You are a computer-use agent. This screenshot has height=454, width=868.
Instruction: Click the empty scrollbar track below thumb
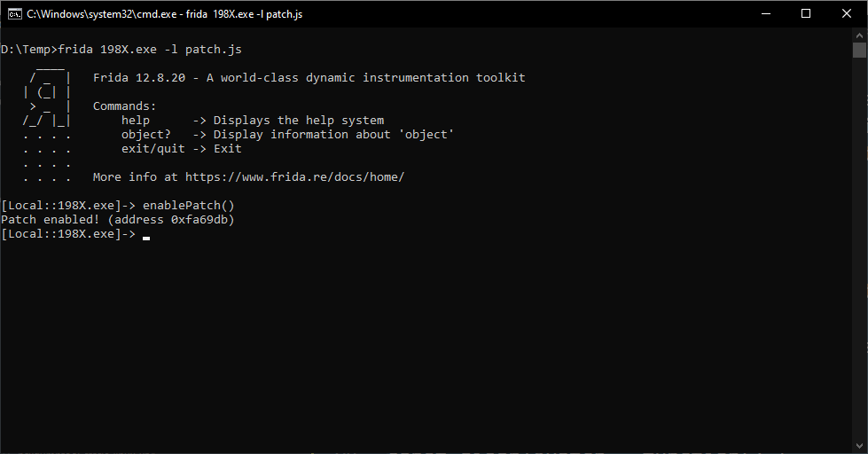(859, 249)
